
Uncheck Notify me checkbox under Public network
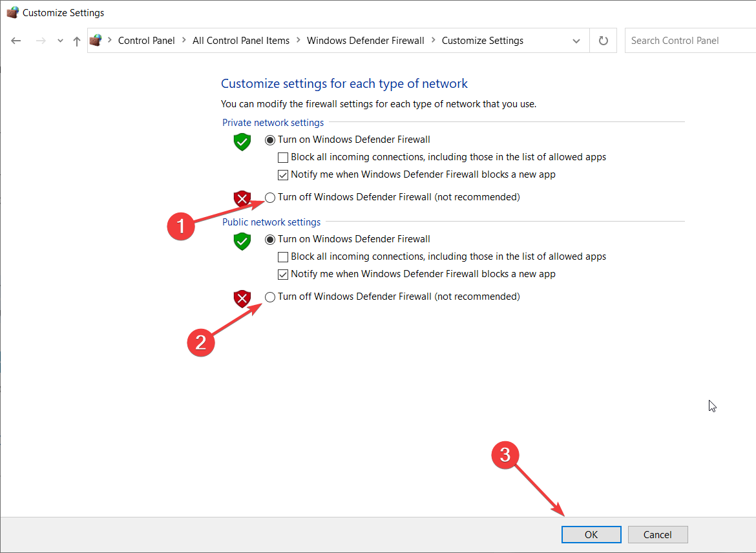(282, 274)
